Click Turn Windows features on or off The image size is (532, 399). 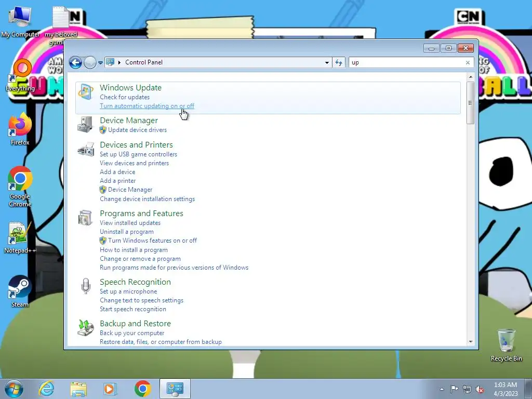pyautogui.click(x=152, y=241)
